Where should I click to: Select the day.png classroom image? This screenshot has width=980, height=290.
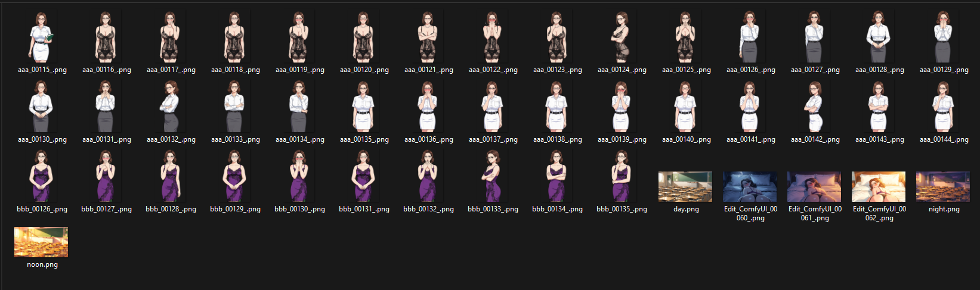click(685, 187)
